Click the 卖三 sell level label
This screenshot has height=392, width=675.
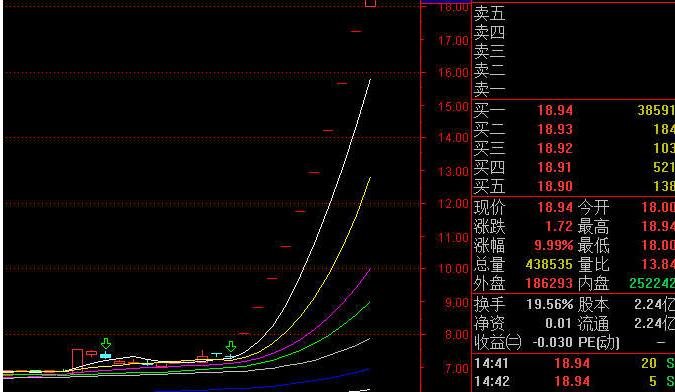click(x=489, y=52)
